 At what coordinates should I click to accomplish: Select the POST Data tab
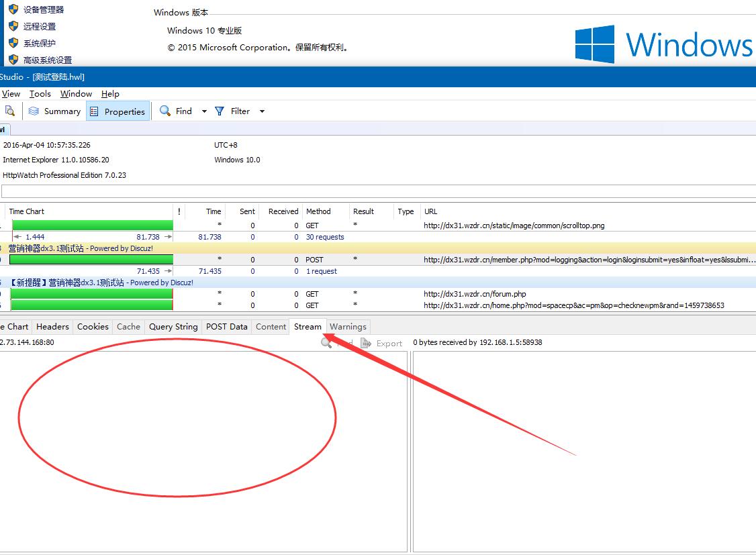(x=226, y=327)
